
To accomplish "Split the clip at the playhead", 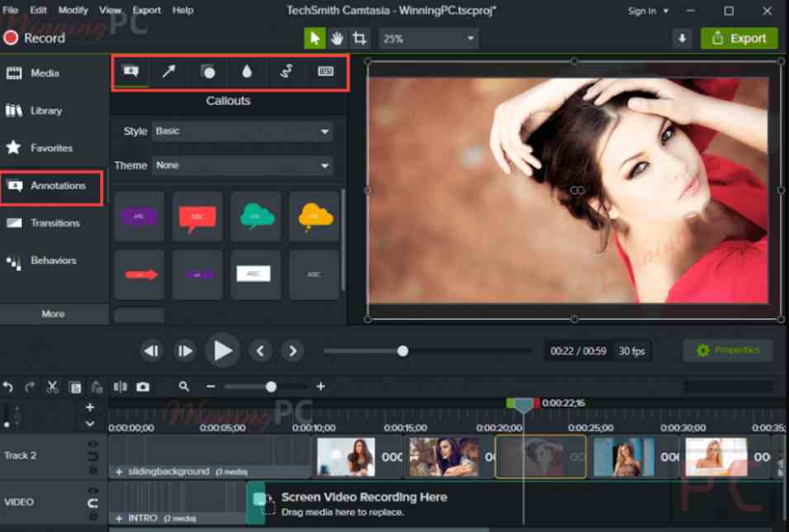I will click(x=121, y=387).
